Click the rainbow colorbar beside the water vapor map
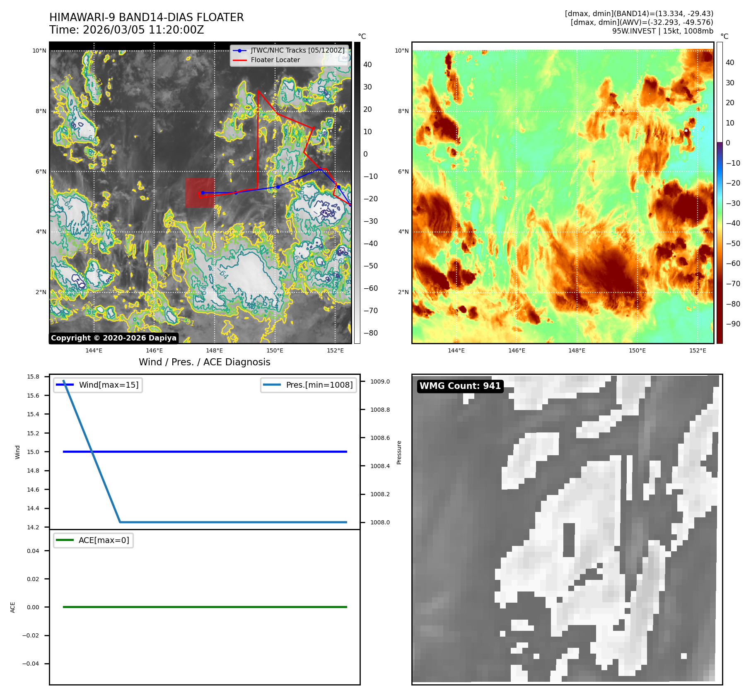751x700 pixels. pyautogui.click(x=720, y=193)
